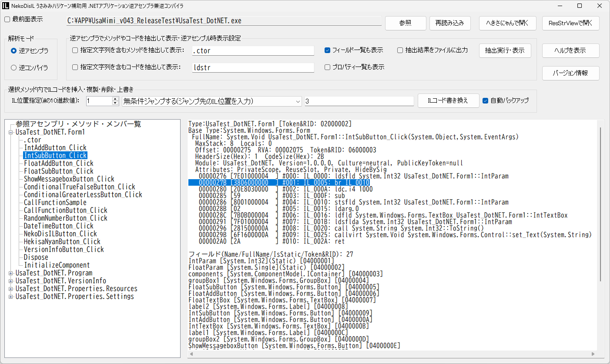Enable 指定文字列を含むコードを抽出して表示 checkbox
610x364 pixels.
pyautogui.click(x=75, y=67)
